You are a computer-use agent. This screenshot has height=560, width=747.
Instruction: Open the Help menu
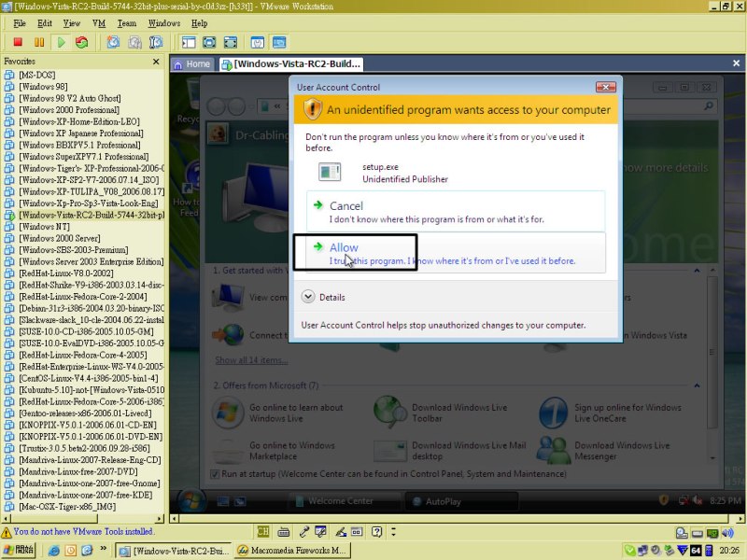pos(199,23)
